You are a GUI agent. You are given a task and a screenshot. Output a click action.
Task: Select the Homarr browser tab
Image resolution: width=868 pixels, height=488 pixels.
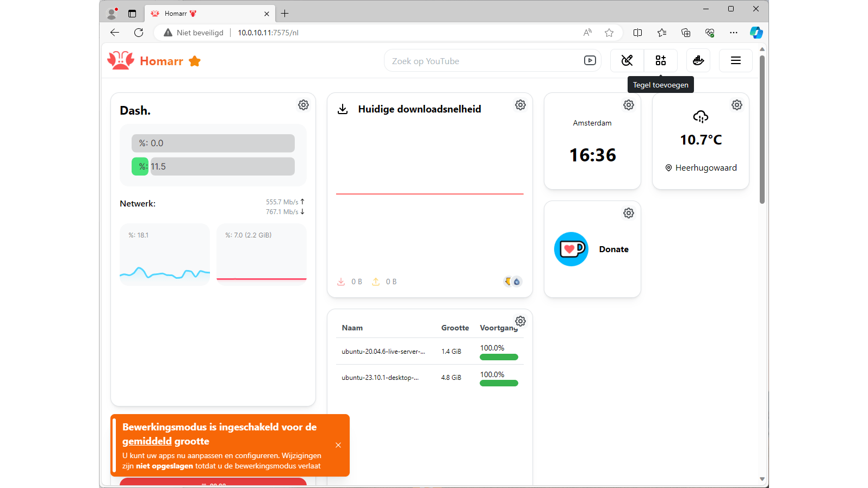click(x=209, y=14)
